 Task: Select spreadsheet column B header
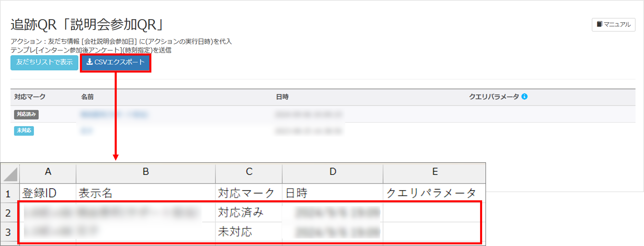tap(146, 172)
